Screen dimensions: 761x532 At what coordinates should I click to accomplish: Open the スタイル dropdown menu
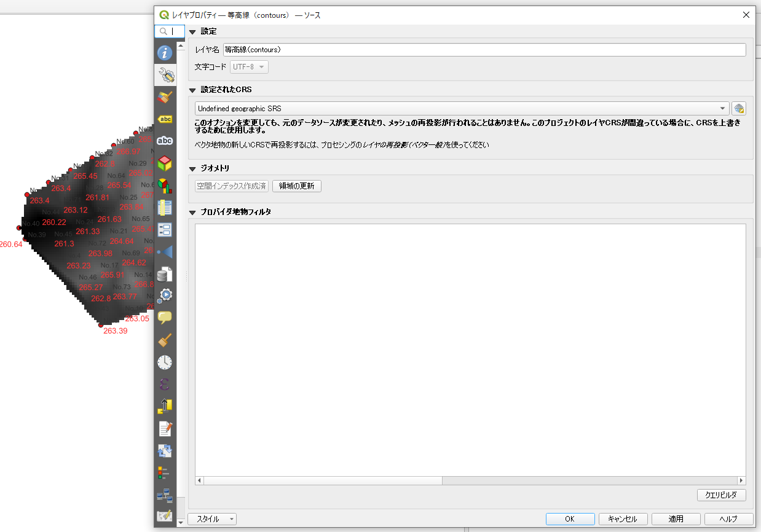[x=212, y=519]
